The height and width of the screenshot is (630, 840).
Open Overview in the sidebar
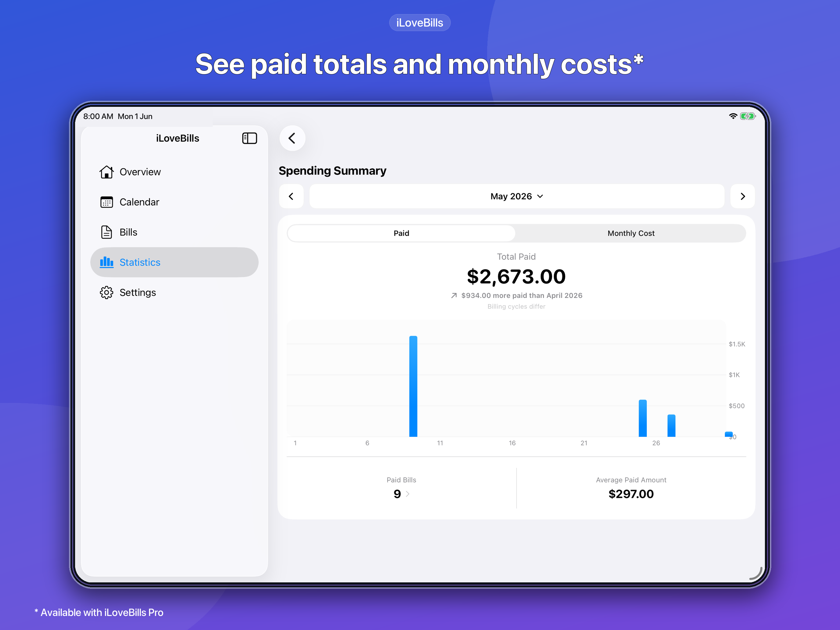click(174, 172)
